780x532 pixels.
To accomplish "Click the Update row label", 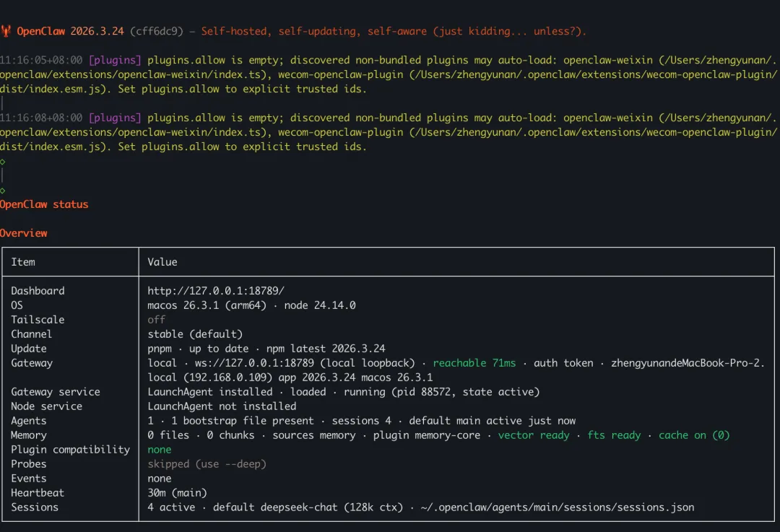I will (29, 349).
